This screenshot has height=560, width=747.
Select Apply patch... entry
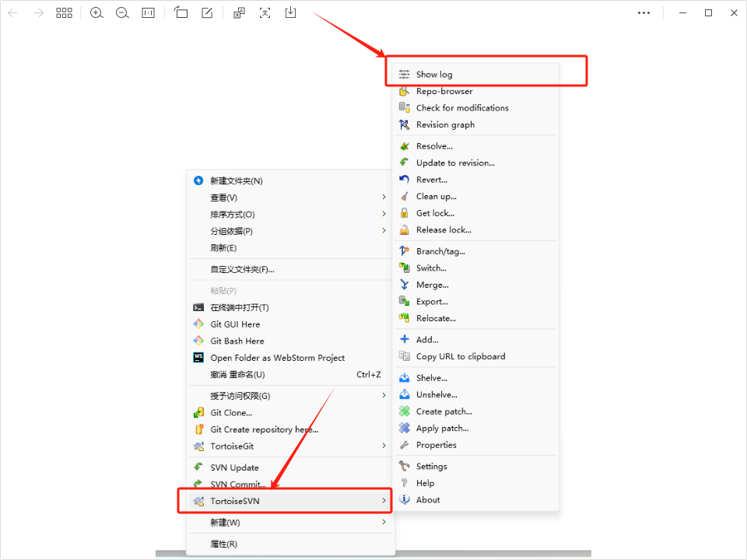pyautogui.click(x=476, y=428)
